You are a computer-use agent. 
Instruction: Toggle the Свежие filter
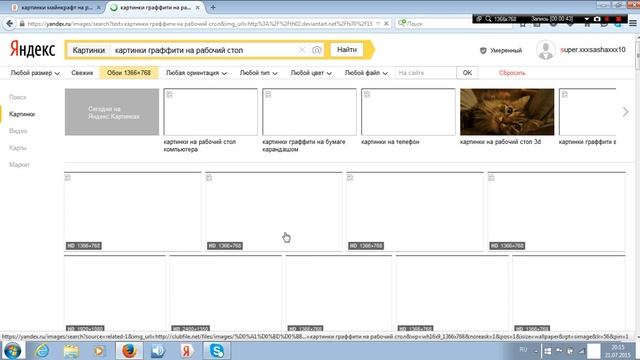[82, 73]
